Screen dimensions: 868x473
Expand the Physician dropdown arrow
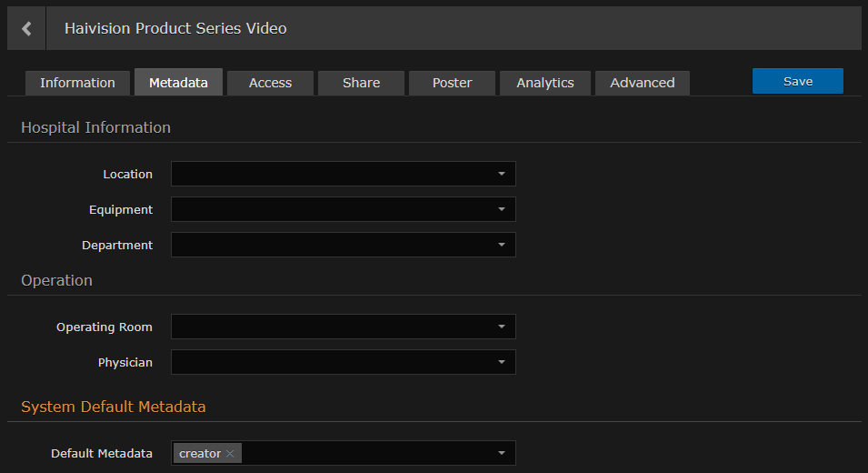(501, 362)
